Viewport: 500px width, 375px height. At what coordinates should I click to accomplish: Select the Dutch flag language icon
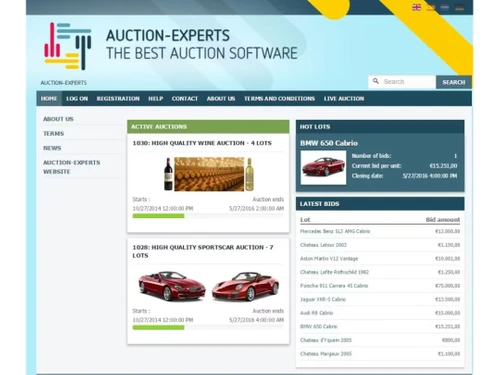click(445, 7)
